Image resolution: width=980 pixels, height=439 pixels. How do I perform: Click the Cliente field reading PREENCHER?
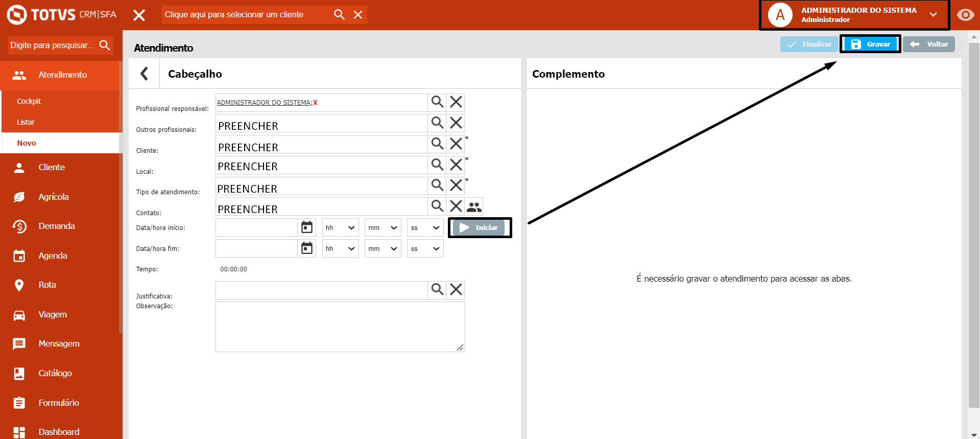[x=321, y=144]
